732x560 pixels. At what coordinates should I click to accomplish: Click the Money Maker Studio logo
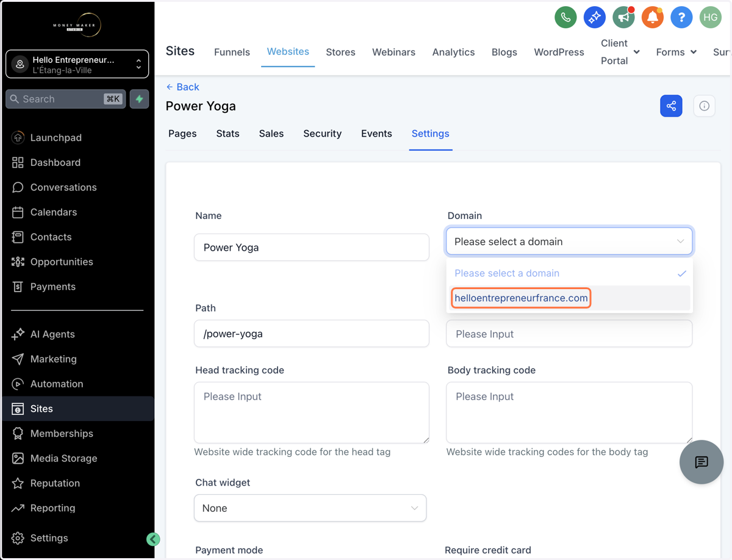click(77, 25)
